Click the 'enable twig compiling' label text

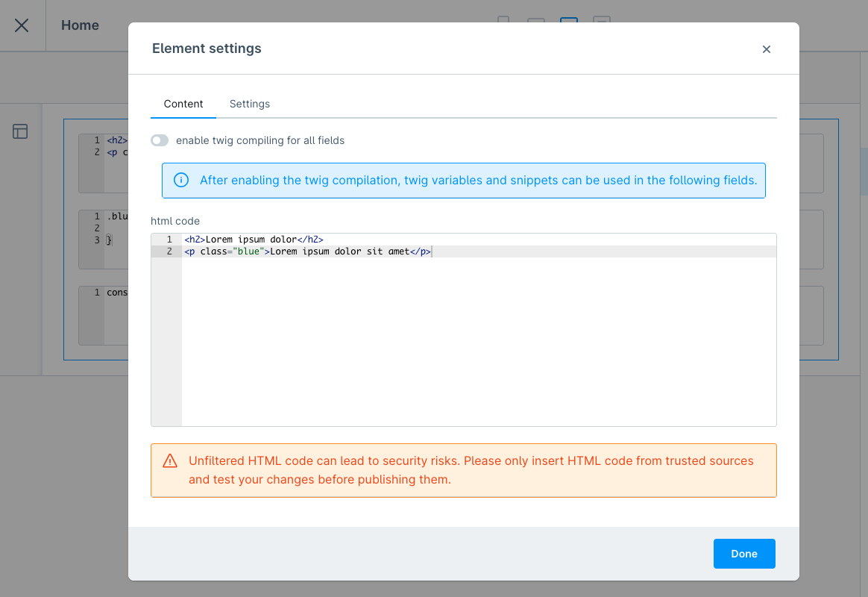(x=260, y=140)
